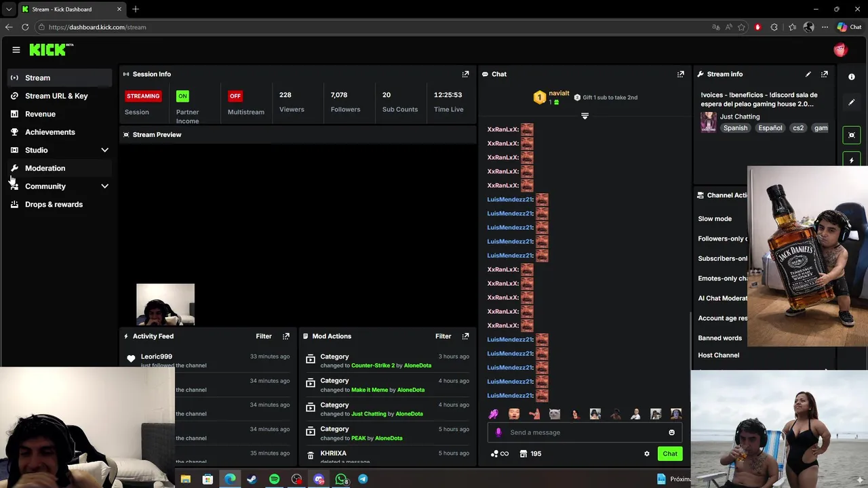Open the shop icon showing 195
The height and width of the screenshot is (488, 868).
tap(530, 453)
